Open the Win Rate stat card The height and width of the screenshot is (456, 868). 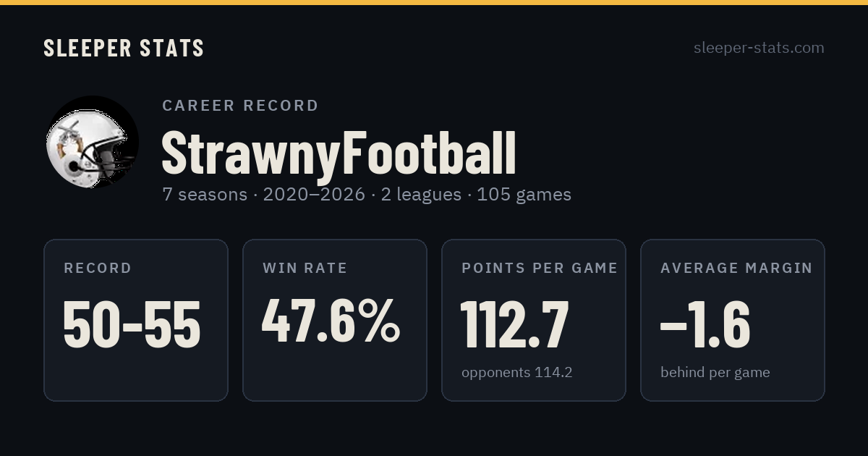point(335,320)
